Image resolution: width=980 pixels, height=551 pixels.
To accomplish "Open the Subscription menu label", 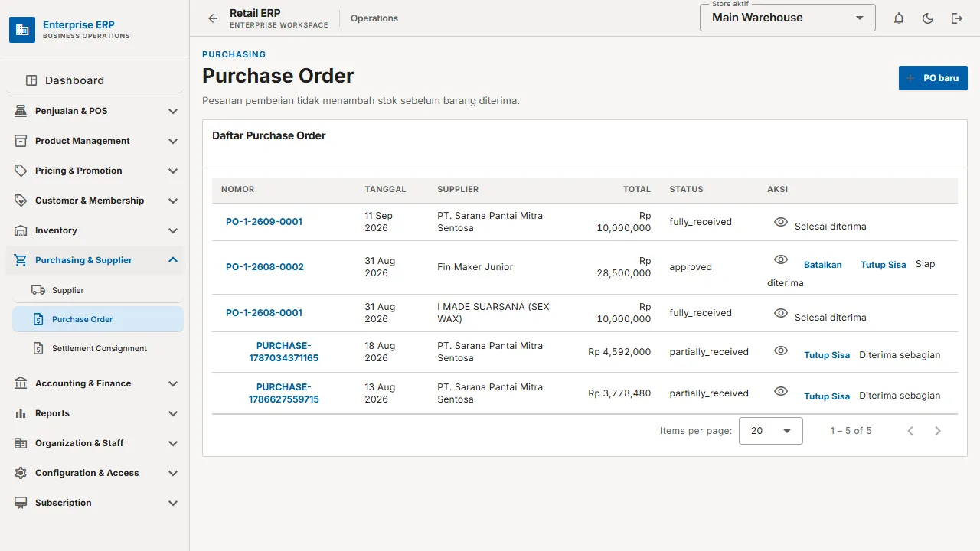I will pyautogui.click(x=64, y=503).
